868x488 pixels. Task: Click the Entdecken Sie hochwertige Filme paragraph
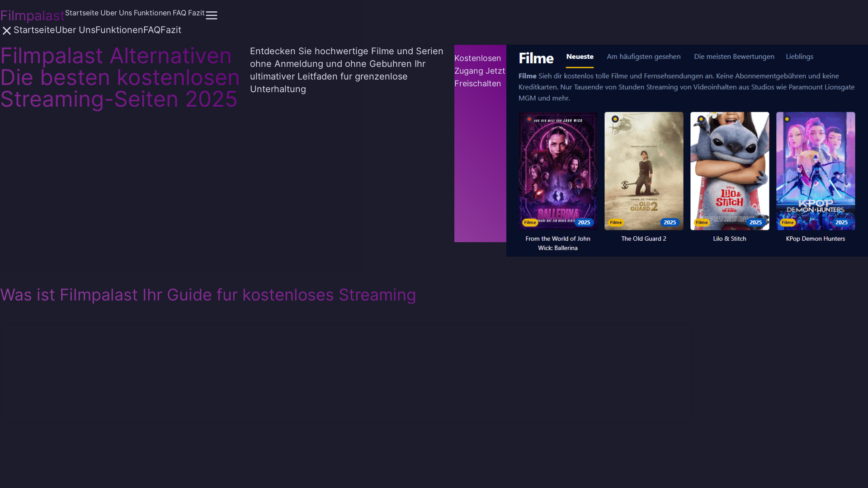point(347,70)
